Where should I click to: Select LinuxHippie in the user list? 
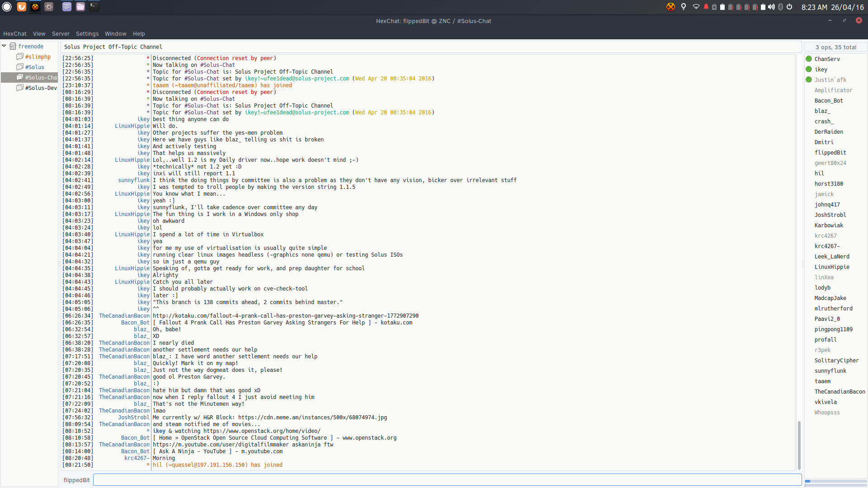coord(832,267)
